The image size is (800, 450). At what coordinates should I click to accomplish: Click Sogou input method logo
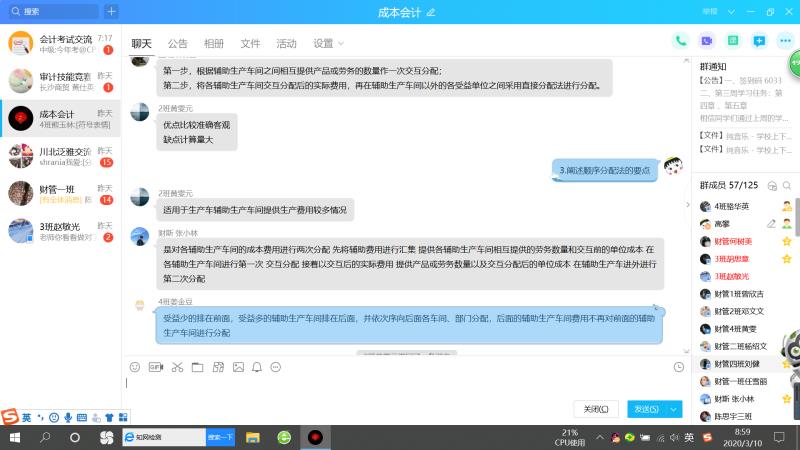(10, 416)
